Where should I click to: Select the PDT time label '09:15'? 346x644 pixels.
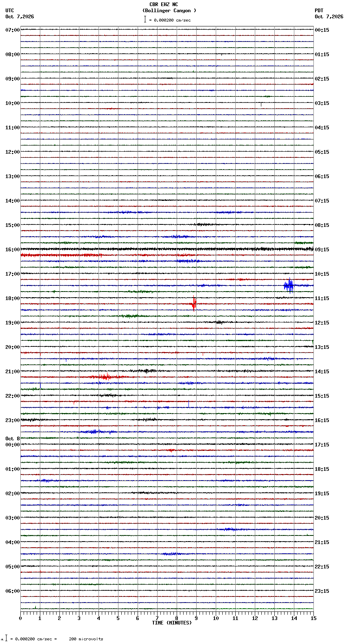322,250
